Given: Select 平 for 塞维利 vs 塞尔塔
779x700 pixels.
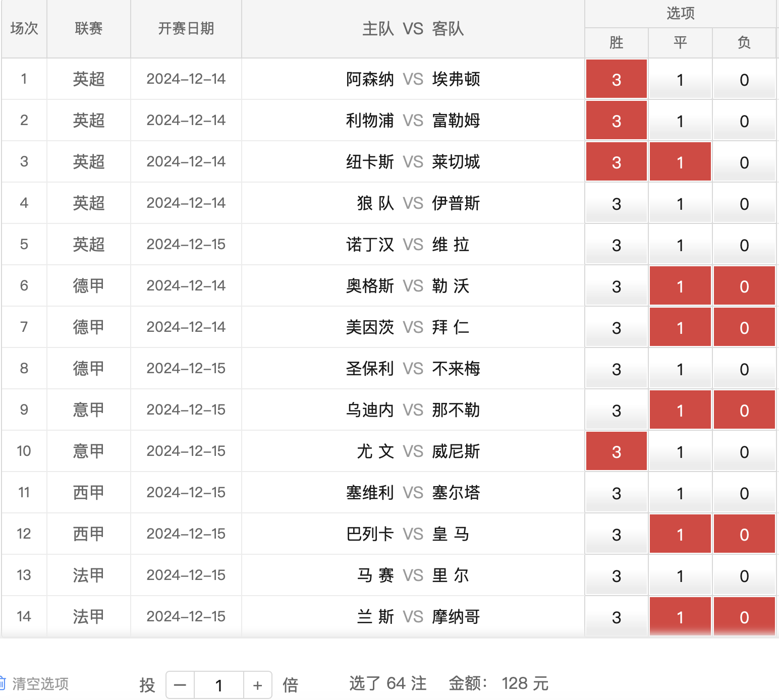Looking at the screenshot, I should pyautogui.click(x=680, y=493).
